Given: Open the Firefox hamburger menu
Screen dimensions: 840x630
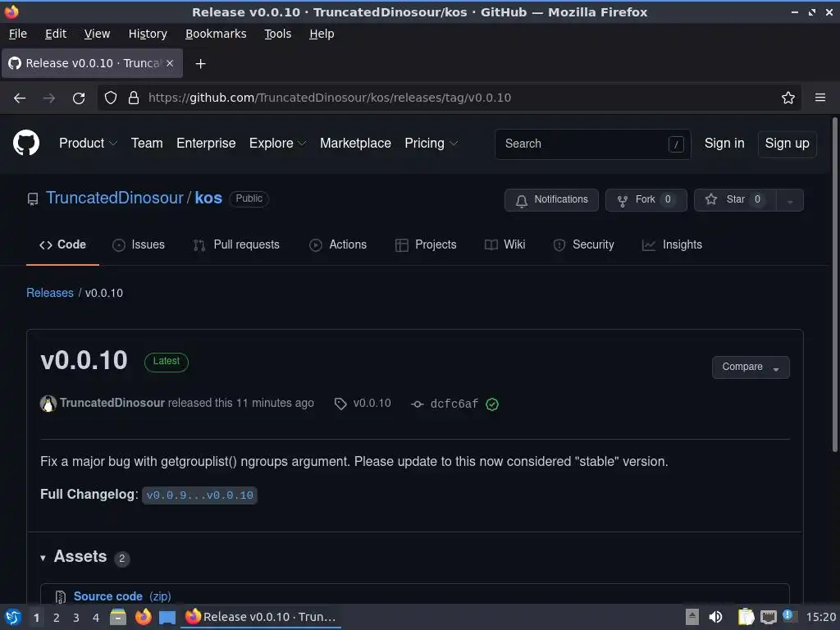Looking at the screenshot, I should click(819, 98).
